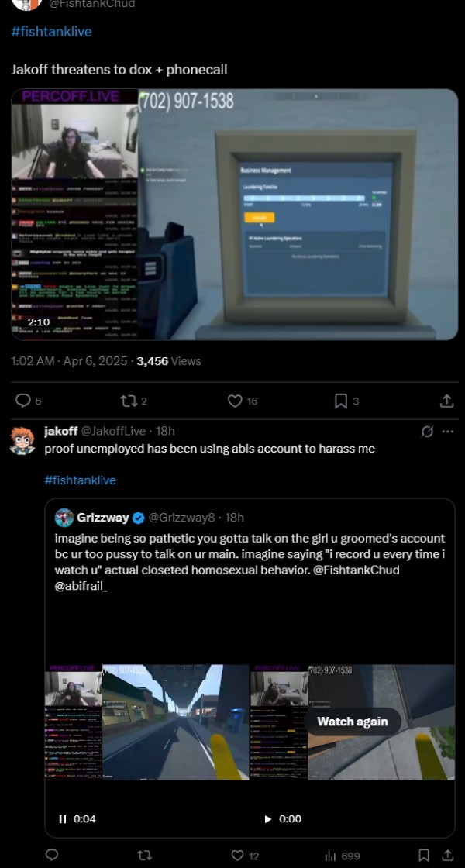Like the main tweet with 16 likes

(x=236, y=401)
